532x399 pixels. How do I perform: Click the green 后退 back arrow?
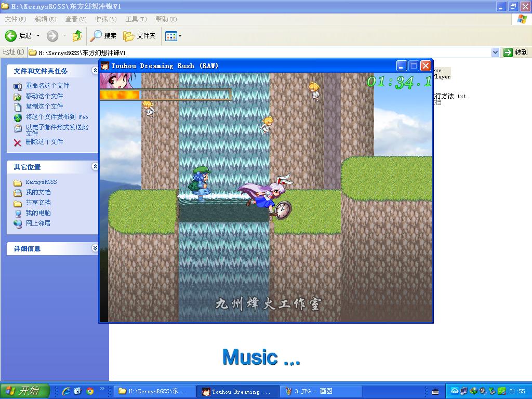(x=11, y=36)
